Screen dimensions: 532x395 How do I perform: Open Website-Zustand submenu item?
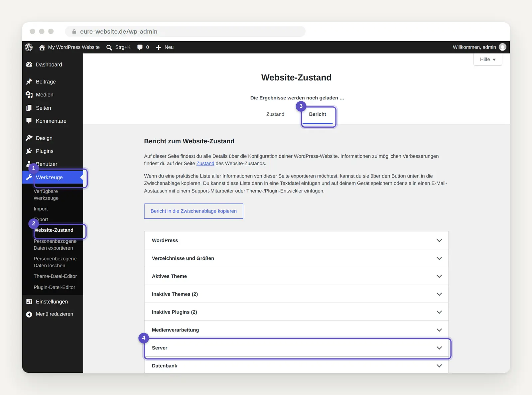tap(54, 230)
